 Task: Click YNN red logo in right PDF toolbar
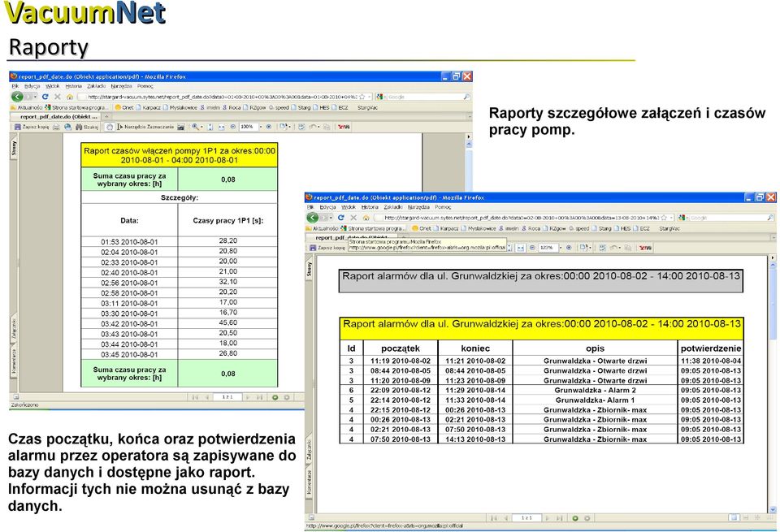pos(645,248)
